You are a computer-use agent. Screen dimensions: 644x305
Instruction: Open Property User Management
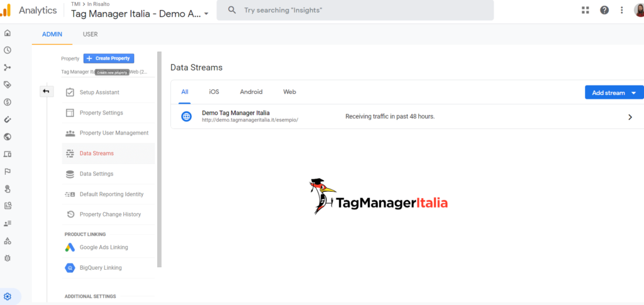pyautogui.click(x=108, y=133)
